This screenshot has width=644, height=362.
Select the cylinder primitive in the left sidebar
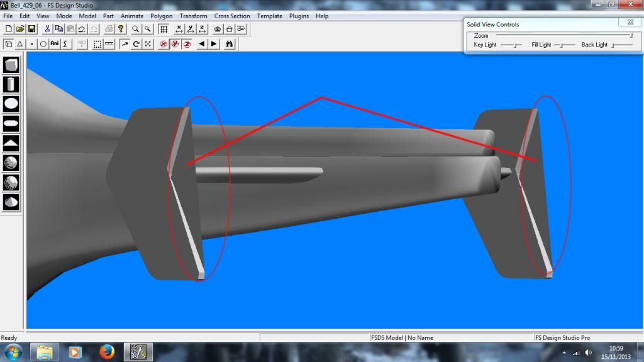coord(9,82)
